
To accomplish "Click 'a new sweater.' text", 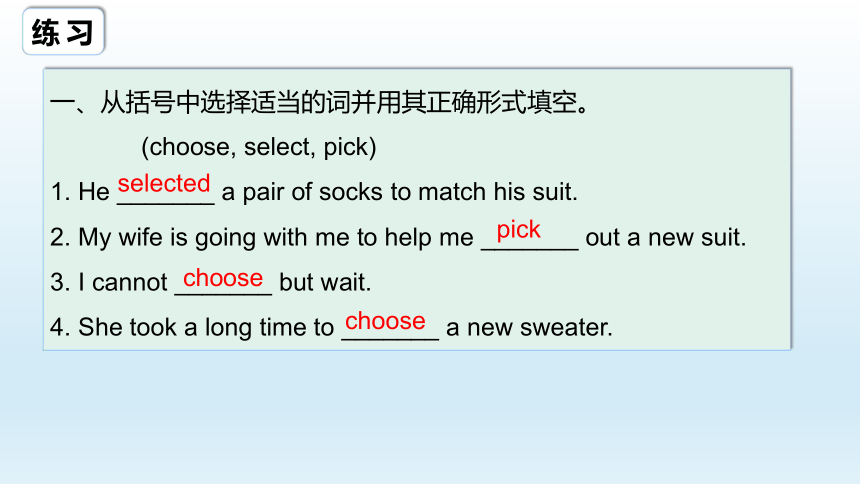I will click(529, 328).
